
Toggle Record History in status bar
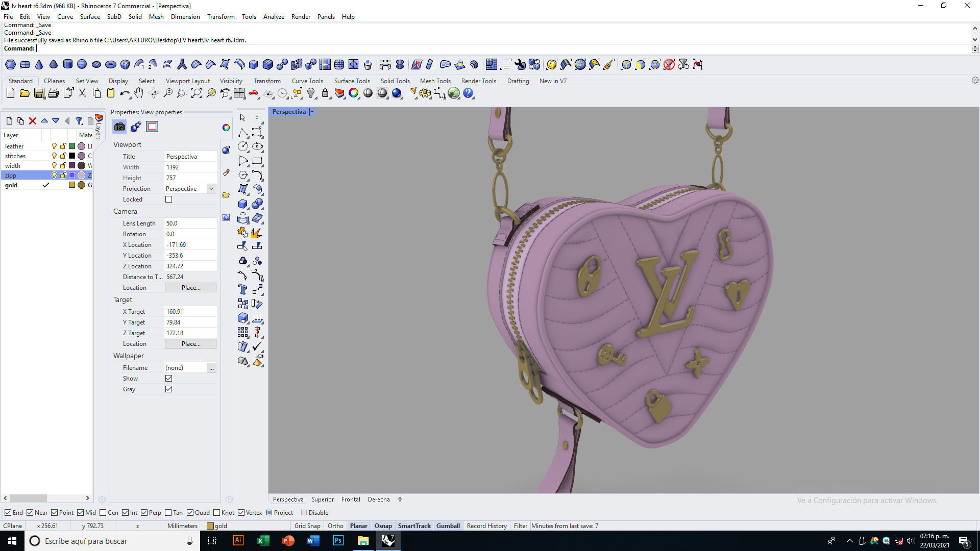point(486,526)
